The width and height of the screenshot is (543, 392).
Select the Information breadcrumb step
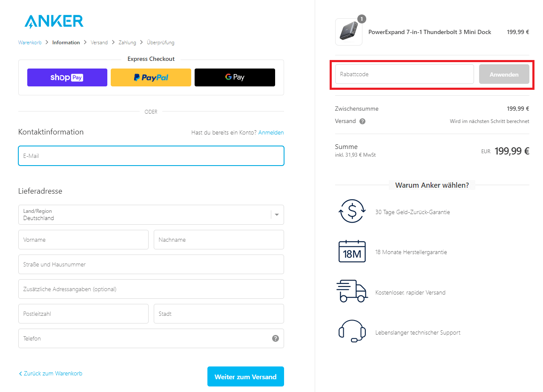click(66, 43)
